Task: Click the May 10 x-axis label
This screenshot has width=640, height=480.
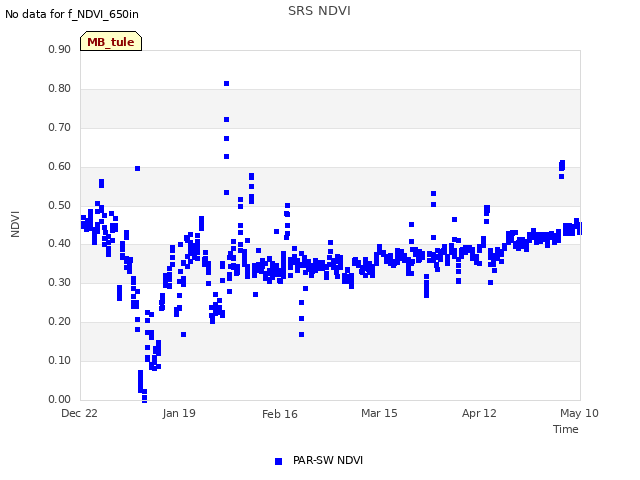Action: pos(579,413)
